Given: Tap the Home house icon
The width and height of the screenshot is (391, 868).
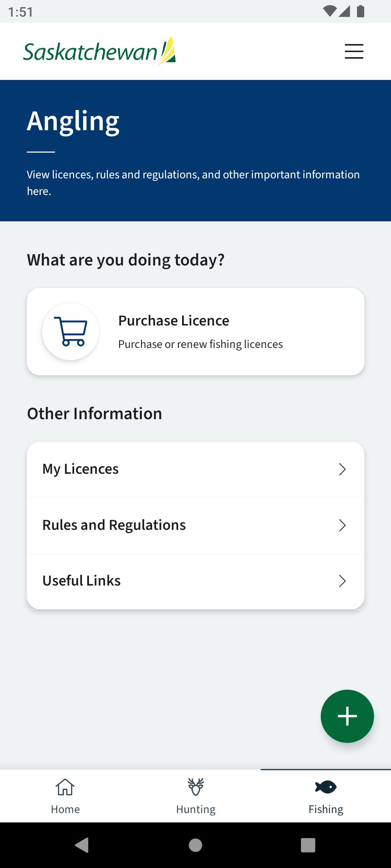Looking at the screenshot, I should [x=65, y=787].
